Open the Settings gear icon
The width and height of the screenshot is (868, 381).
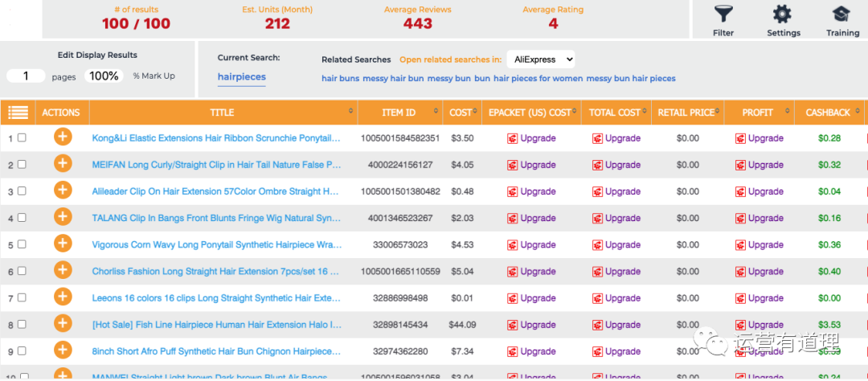click(782, 14)
